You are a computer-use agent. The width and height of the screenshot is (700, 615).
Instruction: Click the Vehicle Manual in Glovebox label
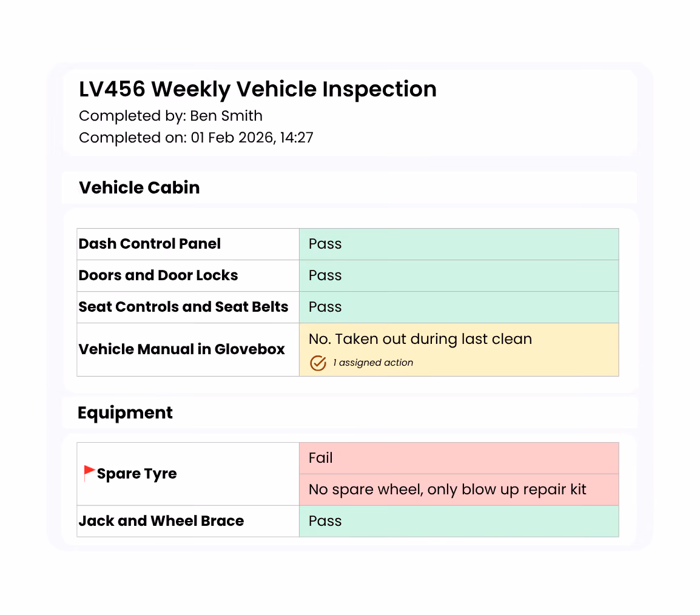tap(182, 349)
